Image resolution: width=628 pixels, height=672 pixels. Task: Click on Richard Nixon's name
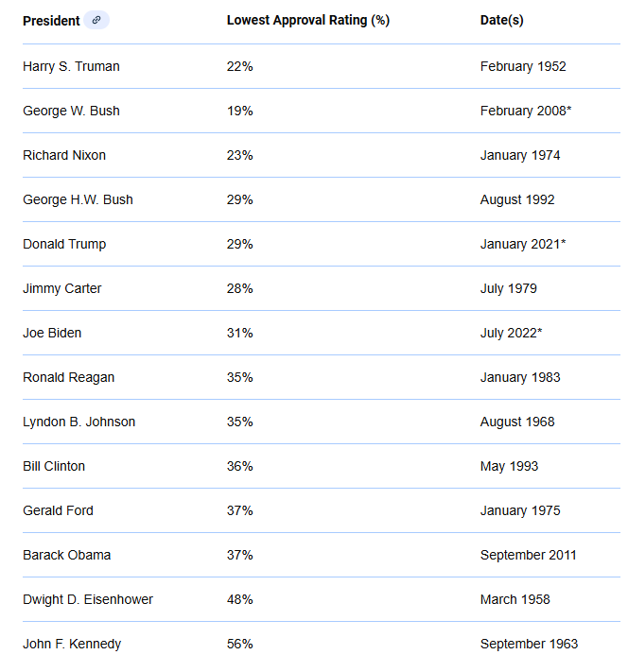point(64,155)
